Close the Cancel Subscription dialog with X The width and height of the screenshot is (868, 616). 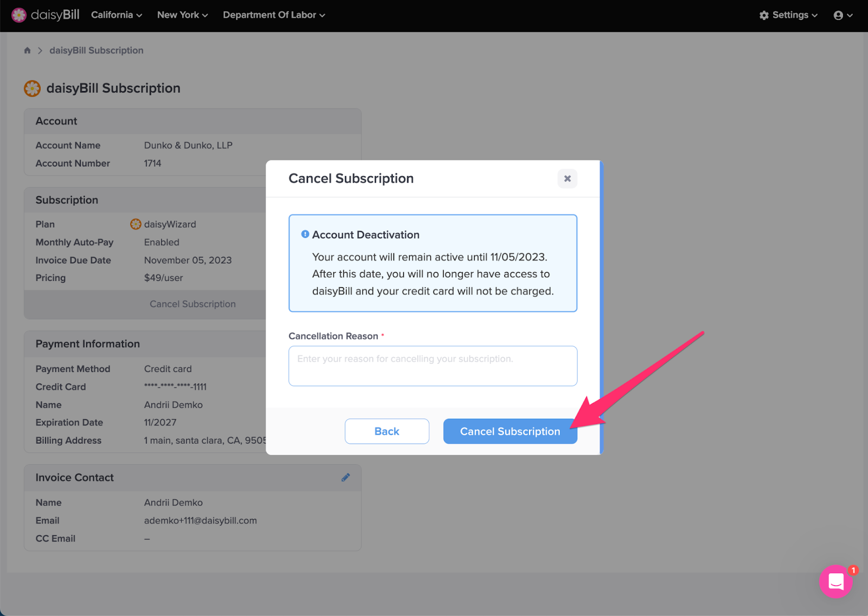[x=567, y=178]
